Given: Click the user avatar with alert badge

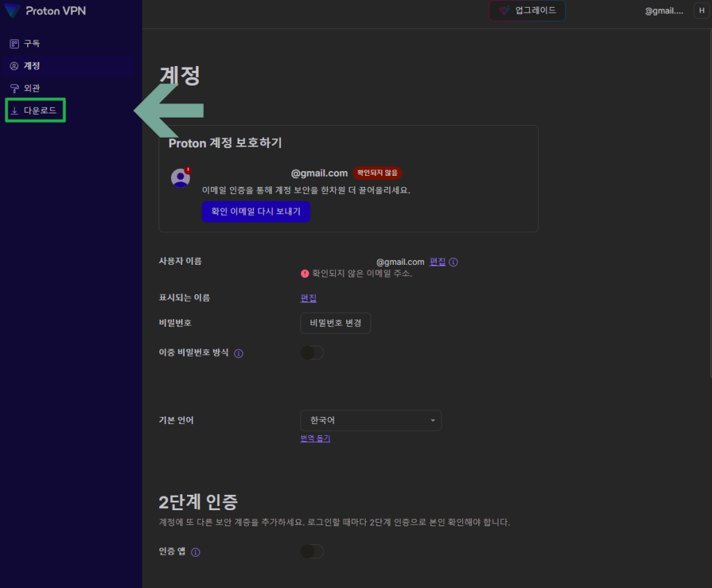Looking at the screenshot, I should [x=181, y=177].
